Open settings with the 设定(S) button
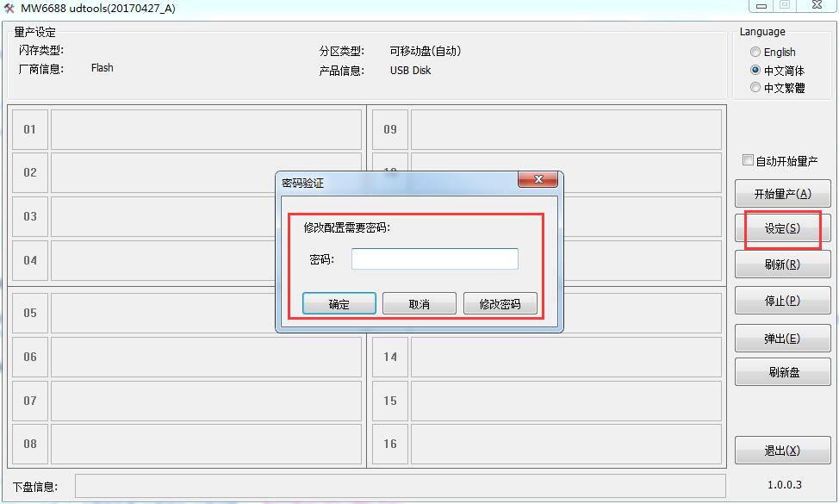 (x=782, y=228)
